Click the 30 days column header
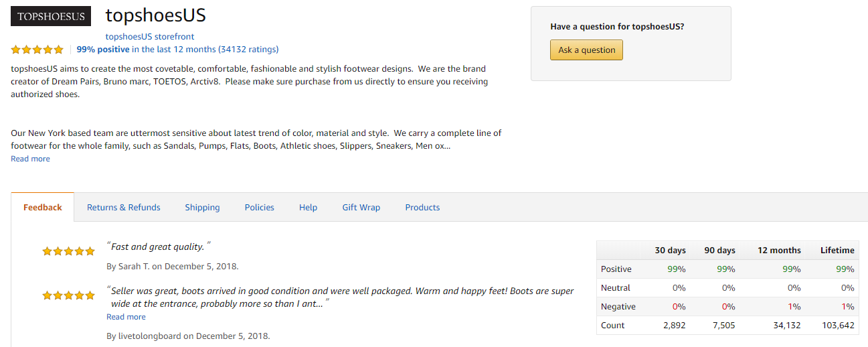Viewport: 868px width, 347px height. (670, 250)
